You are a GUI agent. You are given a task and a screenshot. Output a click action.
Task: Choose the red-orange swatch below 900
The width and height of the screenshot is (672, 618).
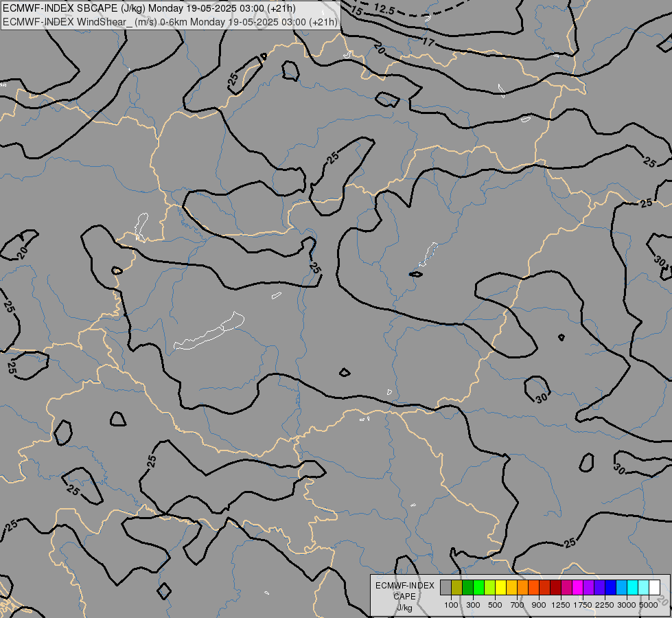pos(533,588)
